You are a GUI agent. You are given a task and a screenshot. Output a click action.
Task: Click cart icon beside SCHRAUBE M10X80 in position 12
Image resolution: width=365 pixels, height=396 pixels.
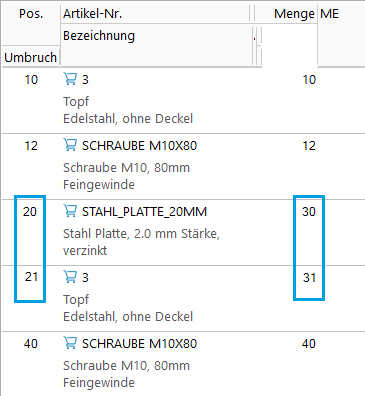click(70, 145)
